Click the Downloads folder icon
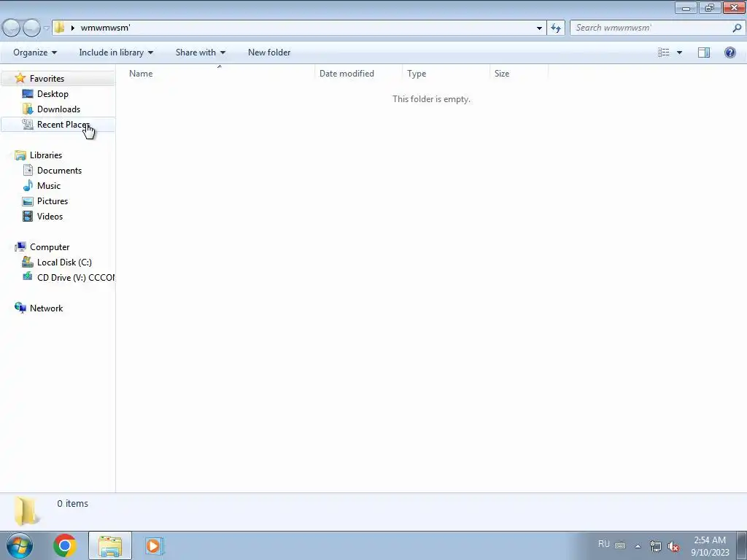Screen dimensions: 747x560 (28, 109)
